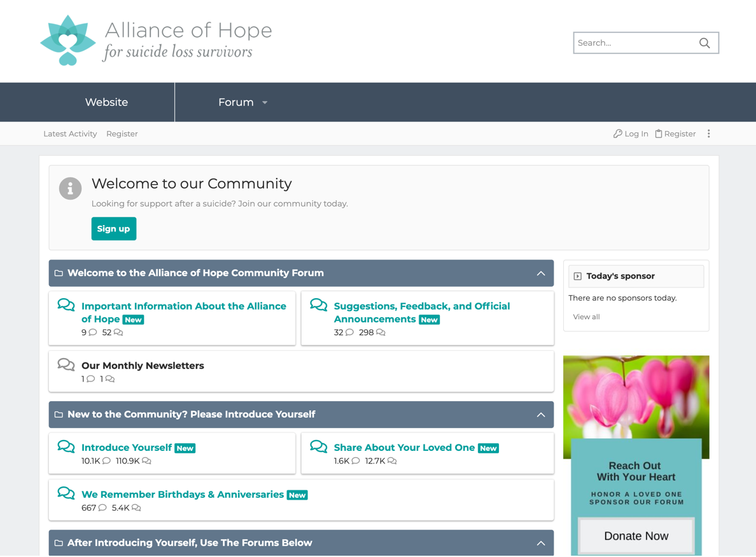Click the forum icon beside Introduce Yourself

tap(66, 447)
